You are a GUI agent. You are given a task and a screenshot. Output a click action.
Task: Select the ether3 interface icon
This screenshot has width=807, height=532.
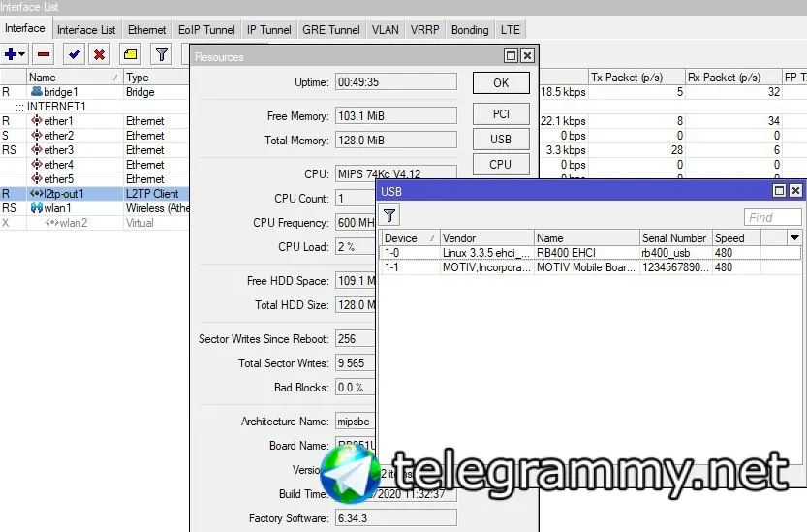tap(37, 149)
